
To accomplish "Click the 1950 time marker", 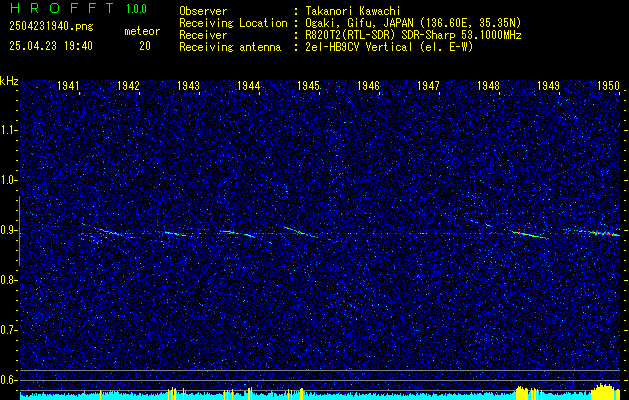I will point(608,85).
